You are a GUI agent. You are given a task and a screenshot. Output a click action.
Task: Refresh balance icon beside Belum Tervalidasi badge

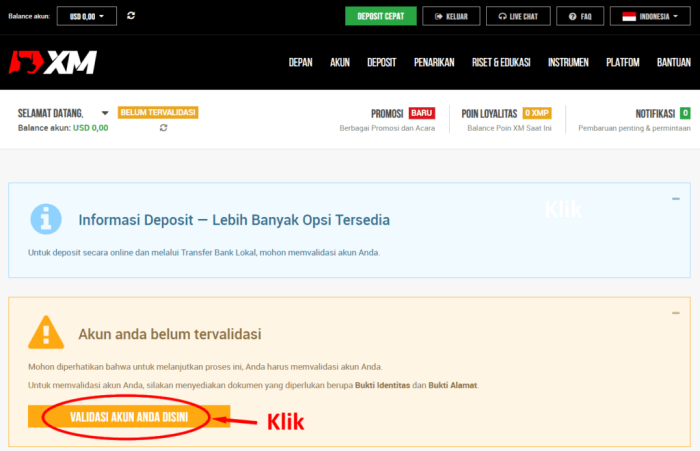pyautogui.click(x=163, y=128)
